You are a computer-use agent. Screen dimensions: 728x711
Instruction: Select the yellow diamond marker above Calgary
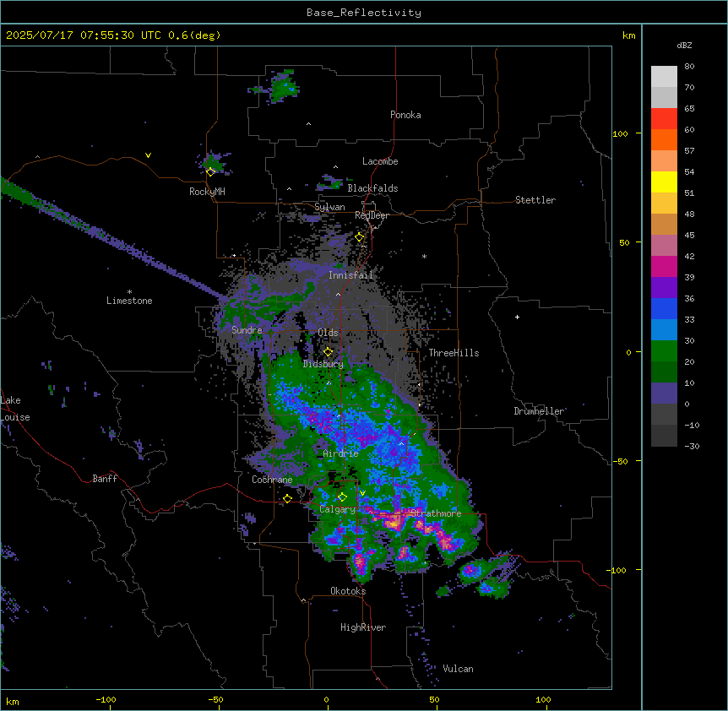(342, 497)
